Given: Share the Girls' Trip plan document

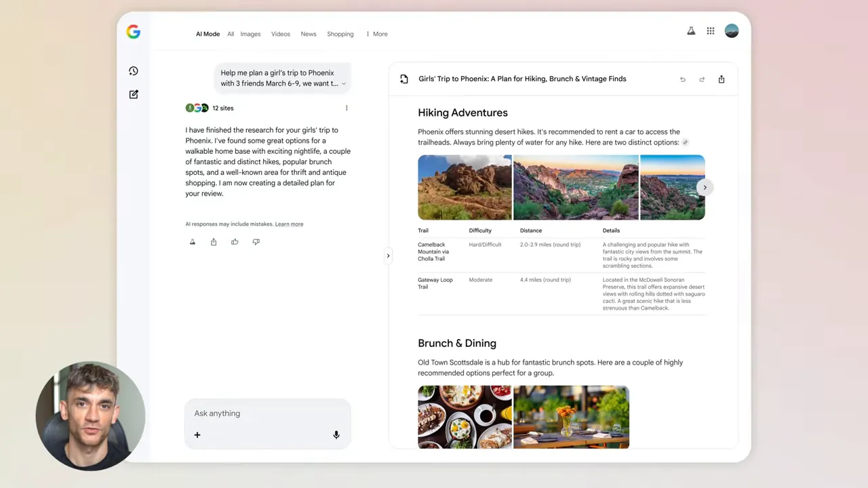Looking at the screenshot, I should tap(722, 79).
